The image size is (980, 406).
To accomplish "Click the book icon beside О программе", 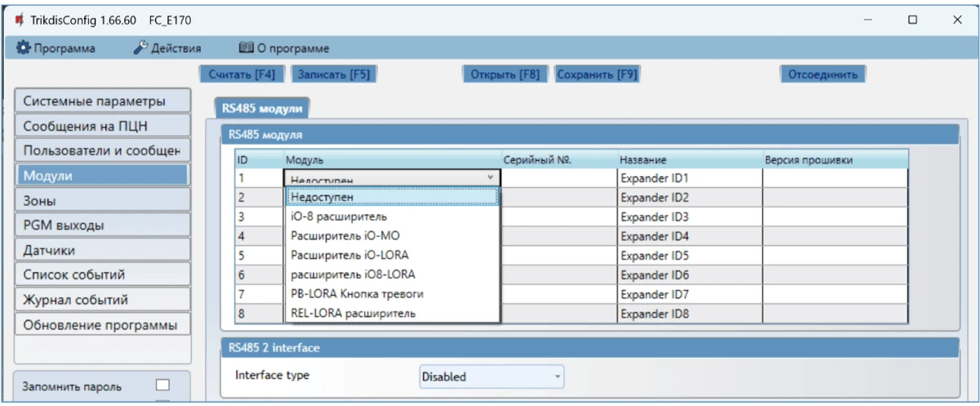I will point(245,48).
